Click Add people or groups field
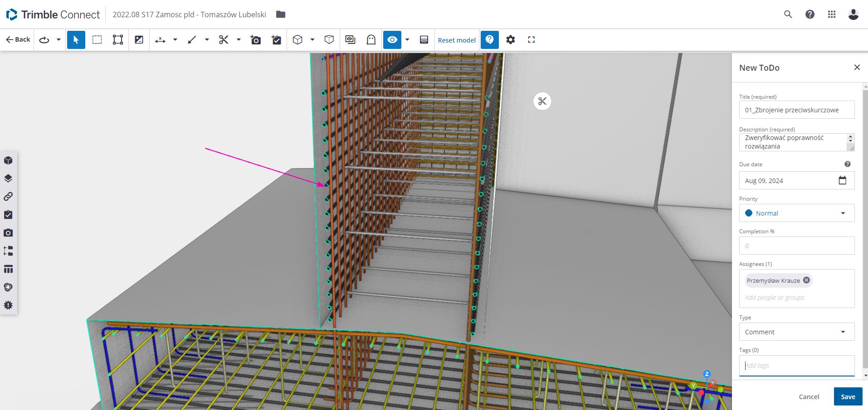This screenshot has width=868, height=410. point(775,298)
